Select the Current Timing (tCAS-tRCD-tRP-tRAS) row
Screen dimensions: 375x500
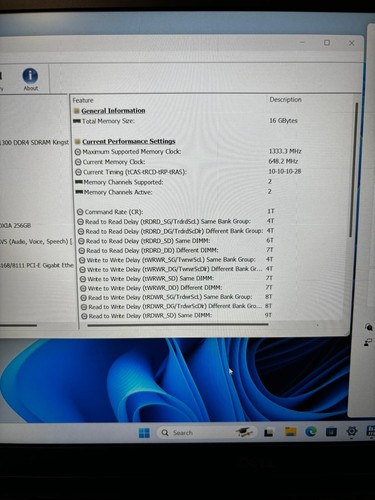click(135, 172)
